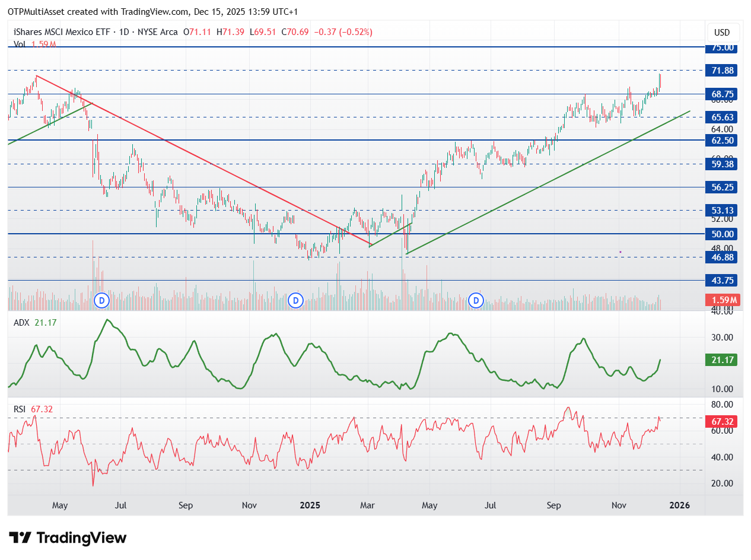Image resolution: width=751 pixels, height=560 pixels.
Task: Click the dividend marker beside the 2025 label
Action: point(296,301)
